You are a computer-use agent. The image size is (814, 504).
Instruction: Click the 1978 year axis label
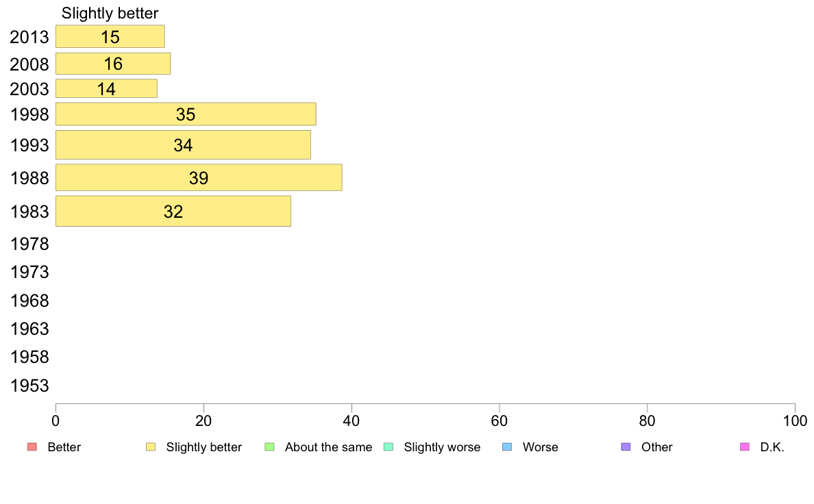tap(29, 244)
